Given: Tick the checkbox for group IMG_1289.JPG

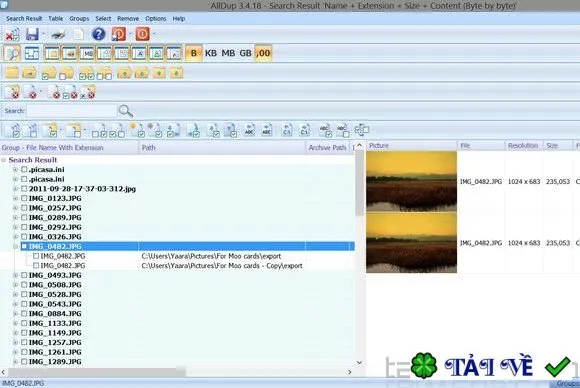Looking at the screenshot, I should (24, 362).
